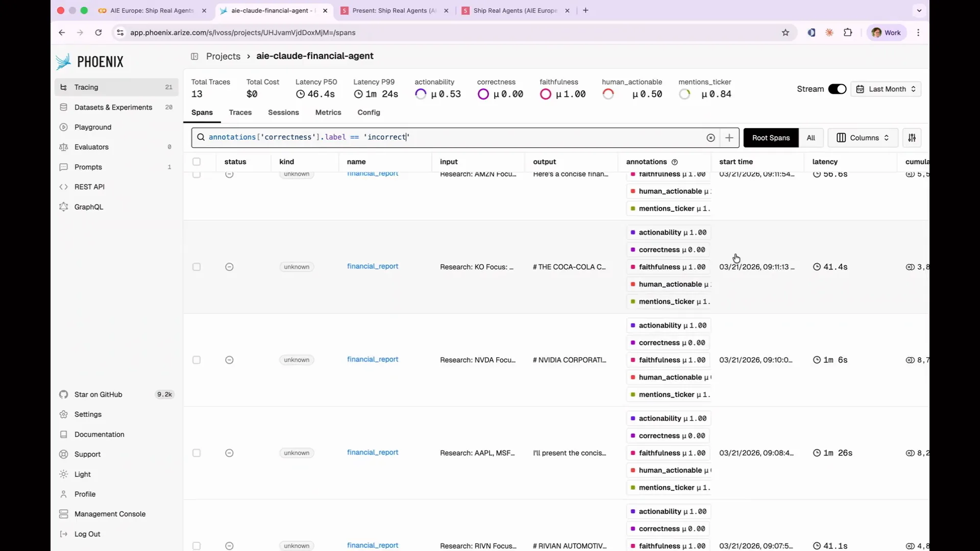This screenshot has width=980, height=551.
Task: Click the Phoenix logo in the sidebar
Action: pos(90,62)
